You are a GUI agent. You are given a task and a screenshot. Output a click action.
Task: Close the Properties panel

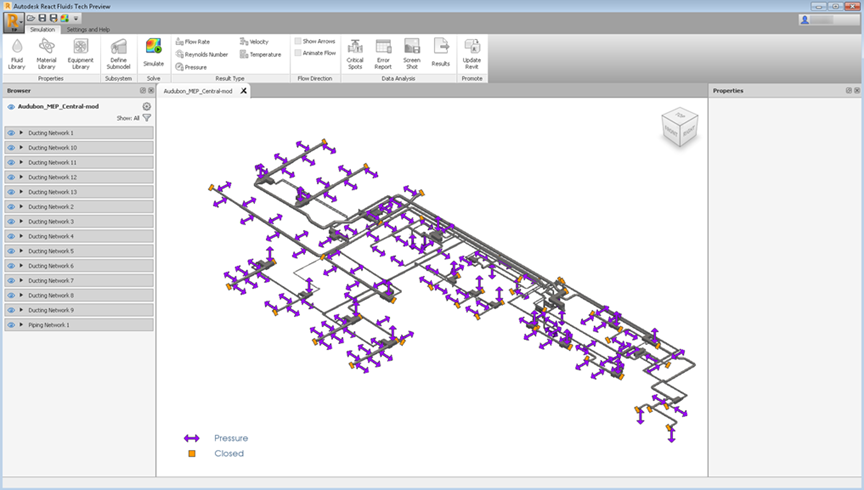point(857,90)
